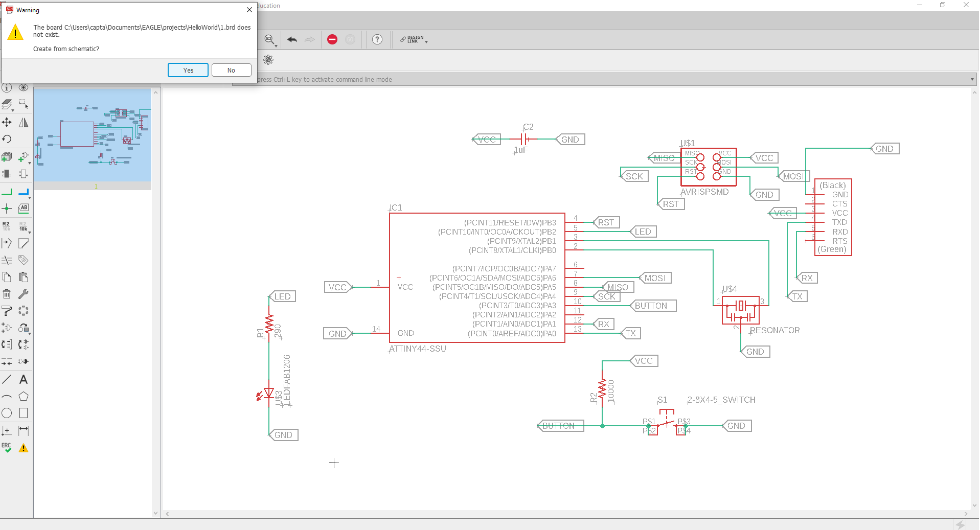Select the Group selection tool
This screenshot has width=980, height=530.
click(24, 105)
